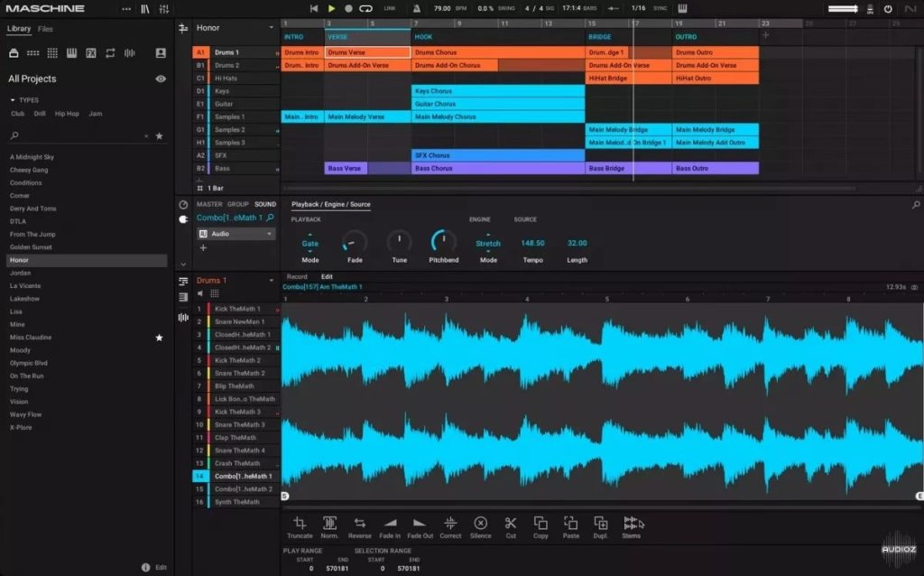924x576 pixels.
Task: Toggle the eye icon beside All Projects
Action: (161, 79)
